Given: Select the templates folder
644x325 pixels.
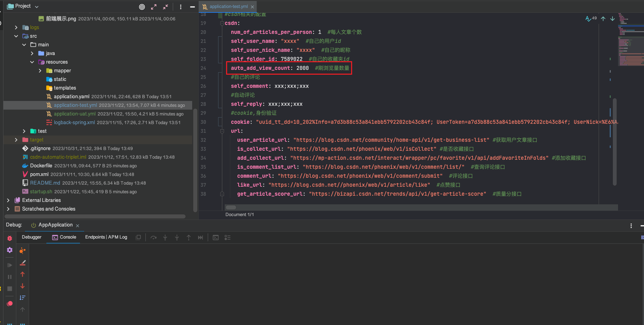Looking at the screenshot, I should pyautogui.click(x=65, y=88).
